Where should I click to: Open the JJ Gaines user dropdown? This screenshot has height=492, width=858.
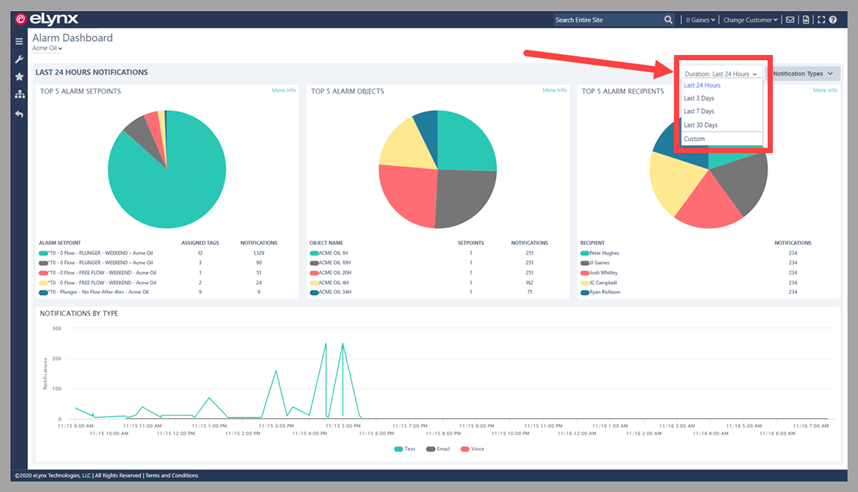[700, 20]
